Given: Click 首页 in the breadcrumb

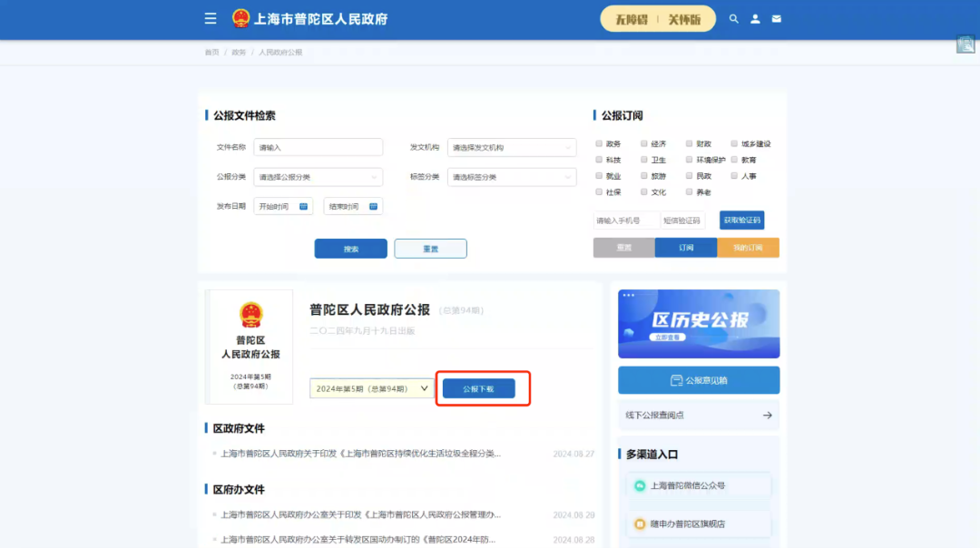Looking at the screenshot, I should 211,52.
